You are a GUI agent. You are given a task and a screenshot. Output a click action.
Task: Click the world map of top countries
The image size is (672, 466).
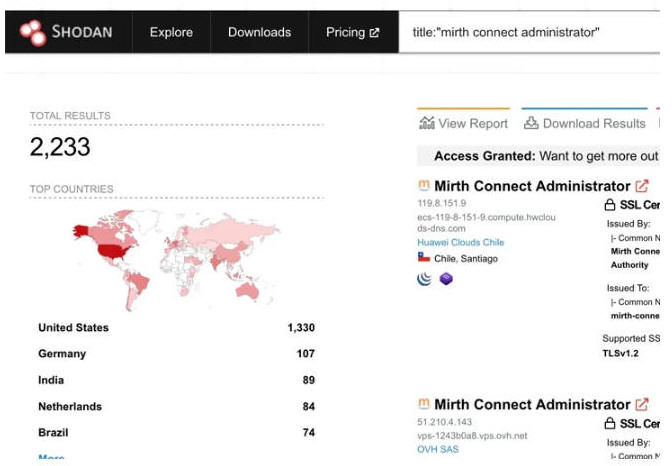[176, 259]
